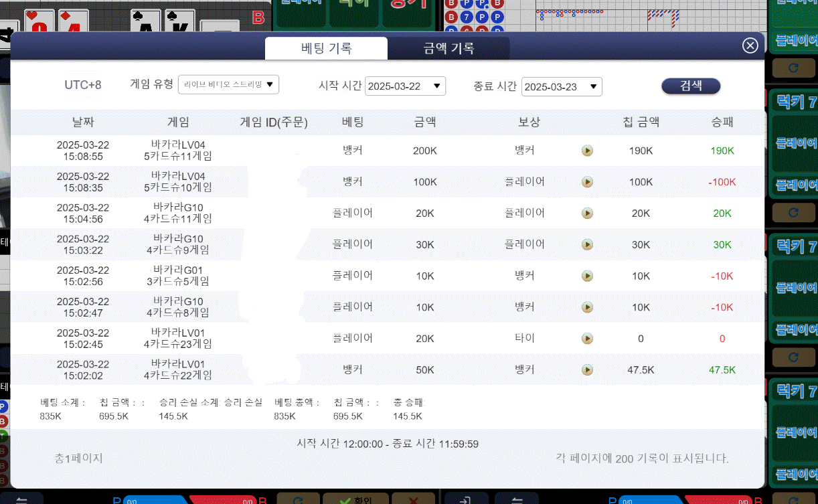Image resolution: width=818 pixels, height=504 pixels.
Task: Click the 타이 result cell
Action: click(x=525, y=338)
